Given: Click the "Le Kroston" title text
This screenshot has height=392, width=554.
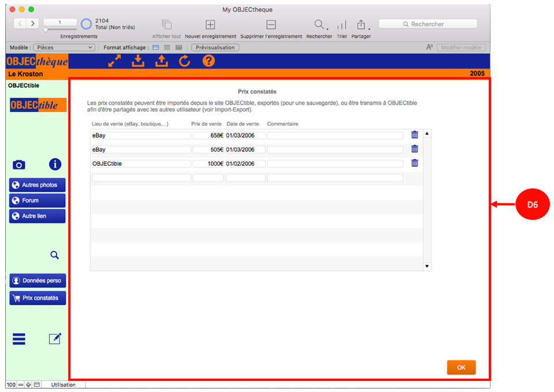Looking at the screenshot, I should (x=25, y=74).
